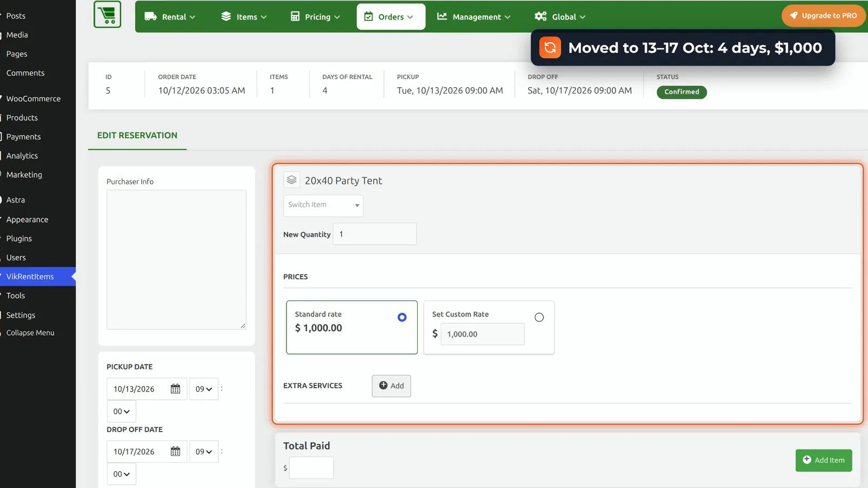Click the orange refresh icon in notification
This screenshot has width=868, height=488.
point(550,48)
